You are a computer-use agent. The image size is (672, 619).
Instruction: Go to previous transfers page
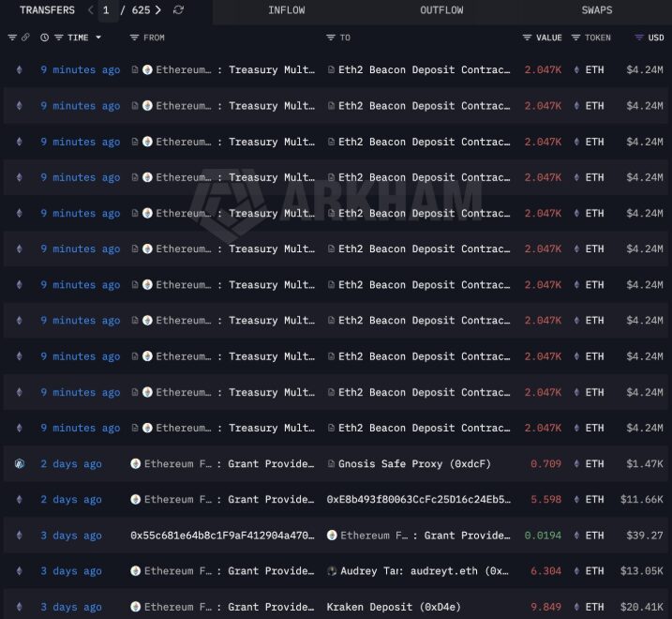[x=90, y=10]
